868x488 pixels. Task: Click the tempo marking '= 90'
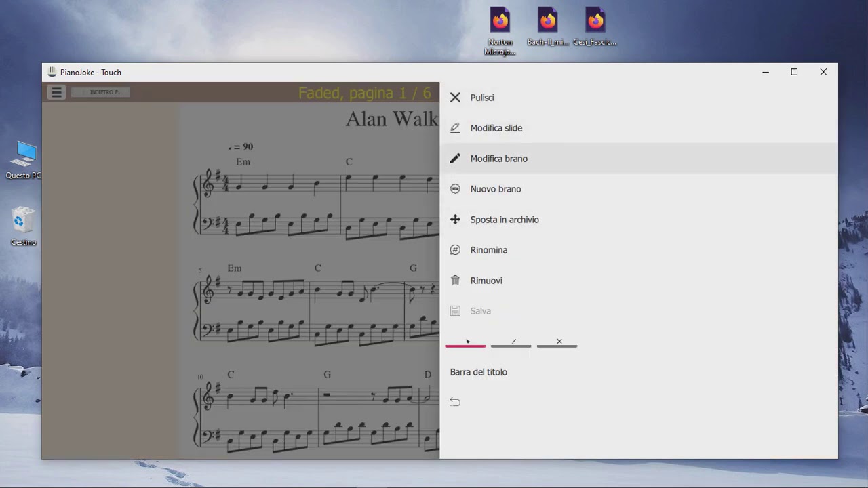tap(241, 146)
